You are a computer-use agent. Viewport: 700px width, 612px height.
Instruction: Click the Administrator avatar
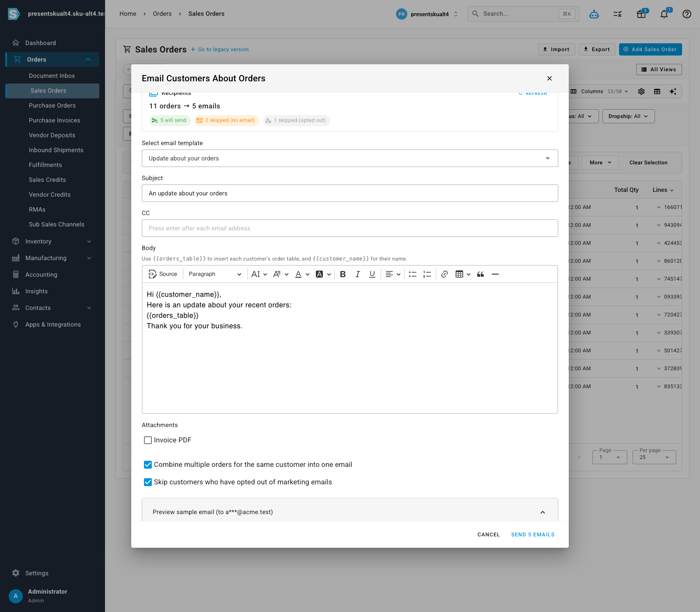tap(16, 596)
